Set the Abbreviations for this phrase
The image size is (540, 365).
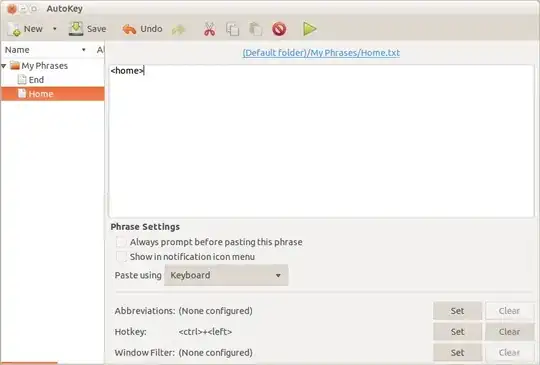pos(457,311)
